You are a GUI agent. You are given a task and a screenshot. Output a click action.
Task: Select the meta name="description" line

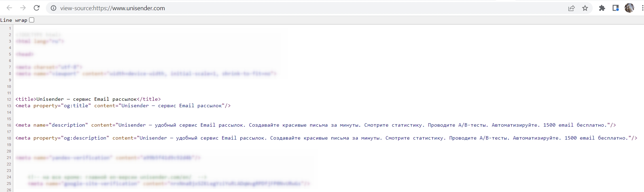click(316, 125)
